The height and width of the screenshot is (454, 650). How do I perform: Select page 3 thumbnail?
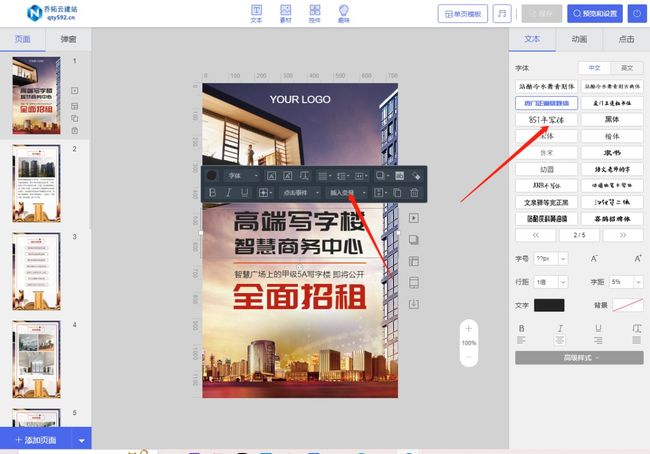pos(36,271)
